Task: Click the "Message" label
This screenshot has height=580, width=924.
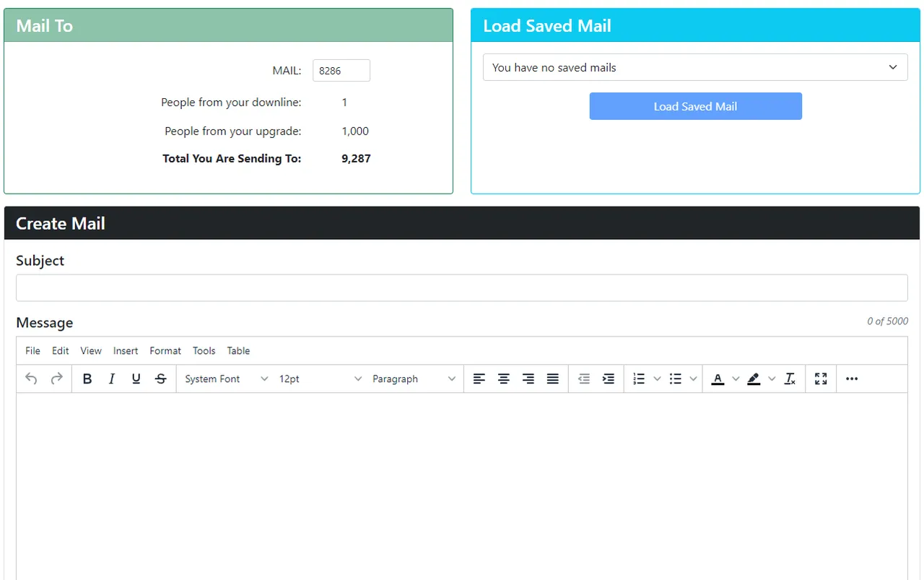Action: click(x=45, y=322)
